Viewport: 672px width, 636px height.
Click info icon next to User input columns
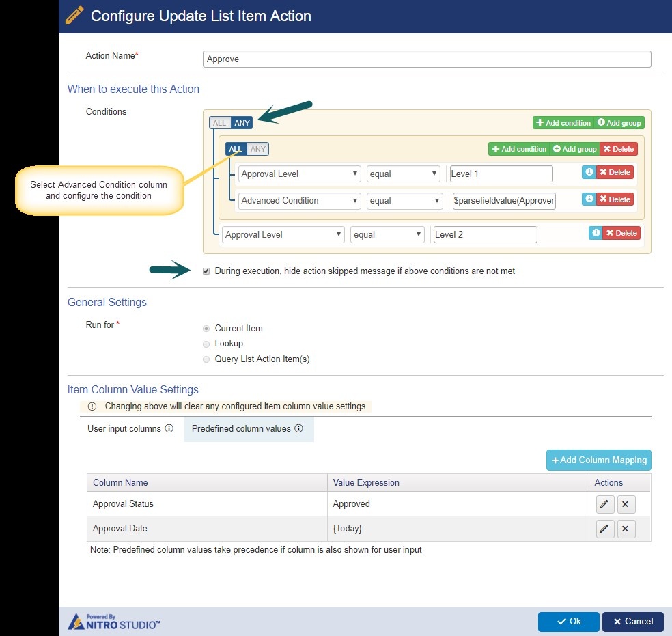tap(169, 429)
